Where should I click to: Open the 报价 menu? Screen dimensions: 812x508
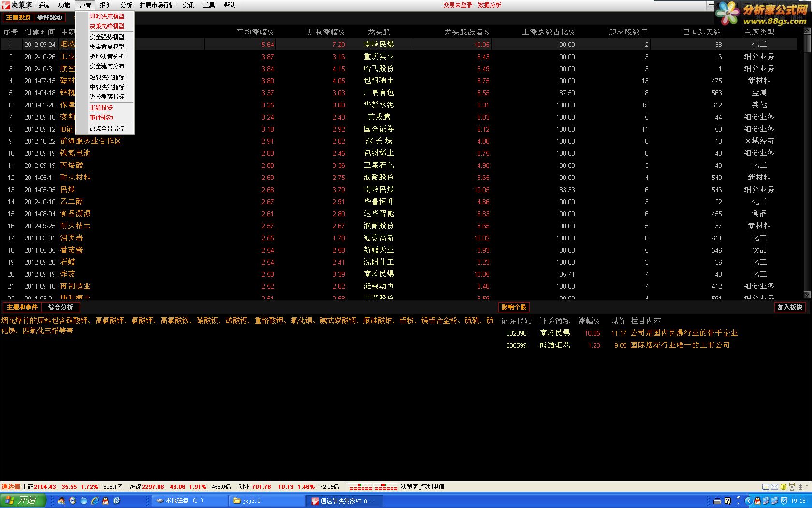(105, 5)
